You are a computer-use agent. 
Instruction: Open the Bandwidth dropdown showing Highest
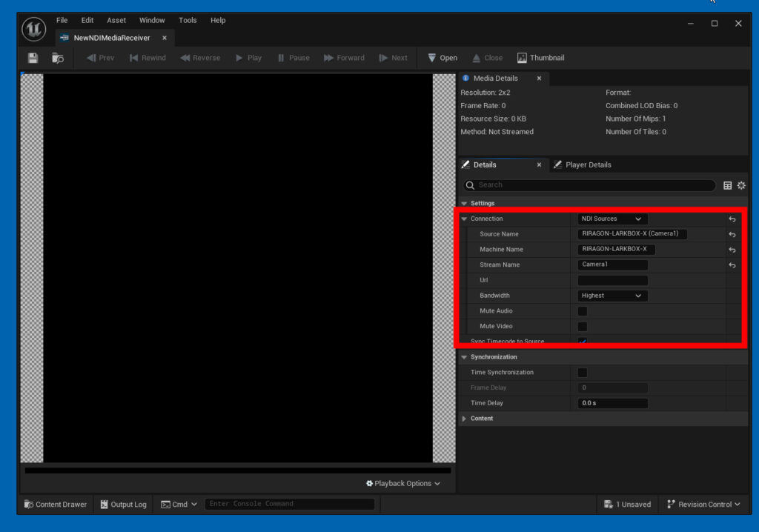click(612, 295)
